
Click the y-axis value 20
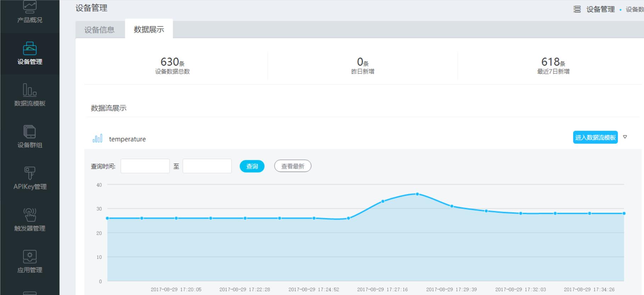tap(99, 233)
